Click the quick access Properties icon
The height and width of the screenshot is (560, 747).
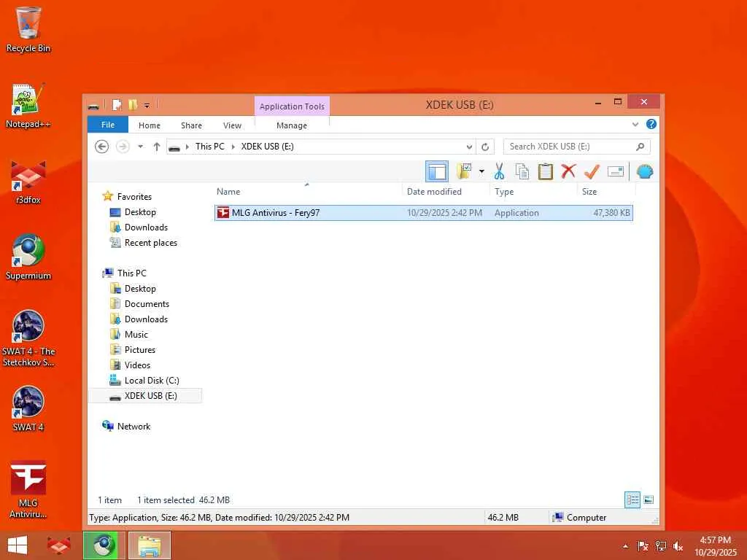[x=117, y=104]
